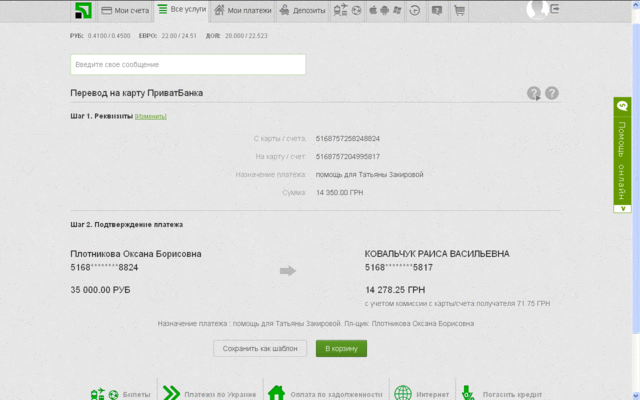
Task: Click masked sender card 5168********8824
Action: (104, 268)
